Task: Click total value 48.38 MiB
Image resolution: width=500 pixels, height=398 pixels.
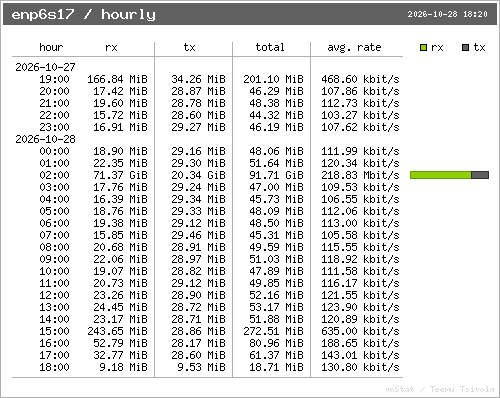Action: 276,103
